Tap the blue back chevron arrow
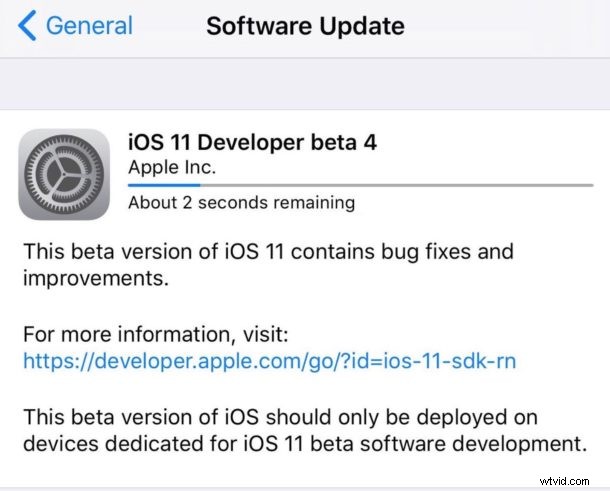 coord(27,25)
